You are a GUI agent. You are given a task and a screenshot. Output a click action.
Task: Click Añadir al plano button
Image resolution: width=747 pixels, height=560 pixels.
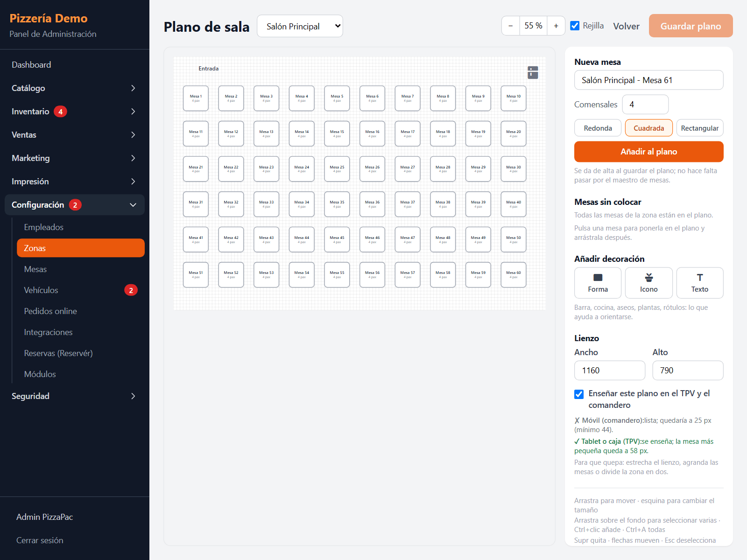click(649, 152)
